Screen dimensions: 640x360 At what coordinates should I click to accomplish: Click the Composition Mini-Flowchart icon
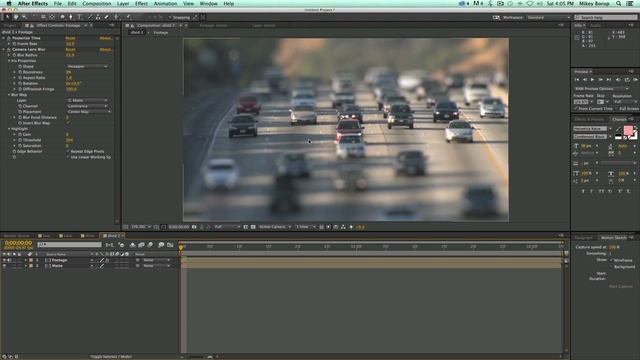tap(109, 245)
